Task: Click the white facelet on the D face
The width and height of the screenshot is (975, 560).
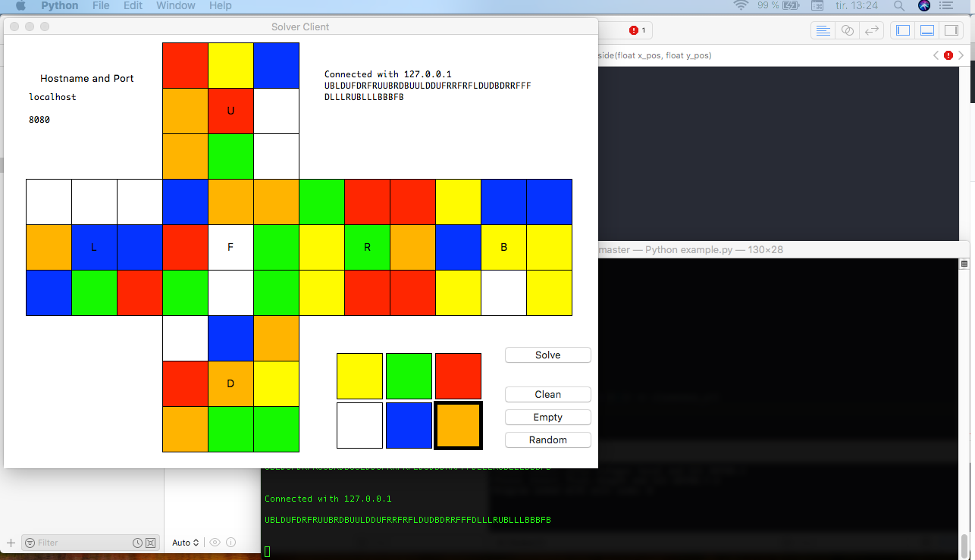Action: [185, 338]
